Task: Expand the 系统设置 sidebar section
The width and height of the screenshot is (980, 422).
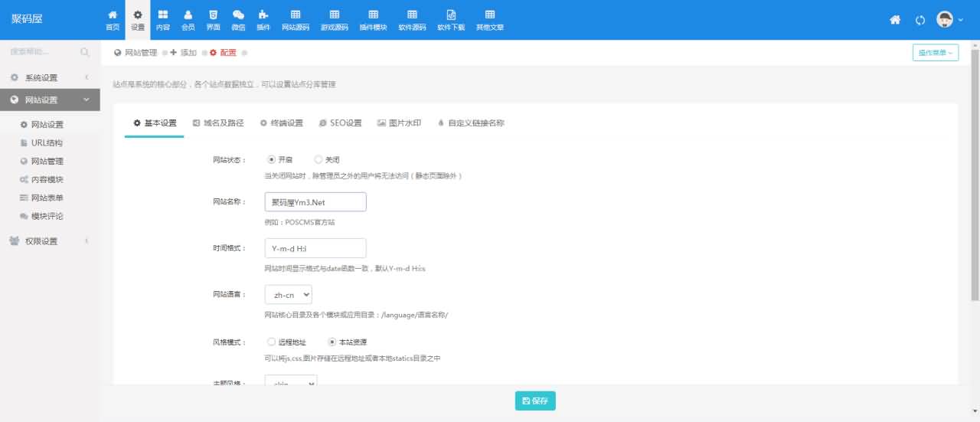Action: pyautogui.click(x=50, y=77)
